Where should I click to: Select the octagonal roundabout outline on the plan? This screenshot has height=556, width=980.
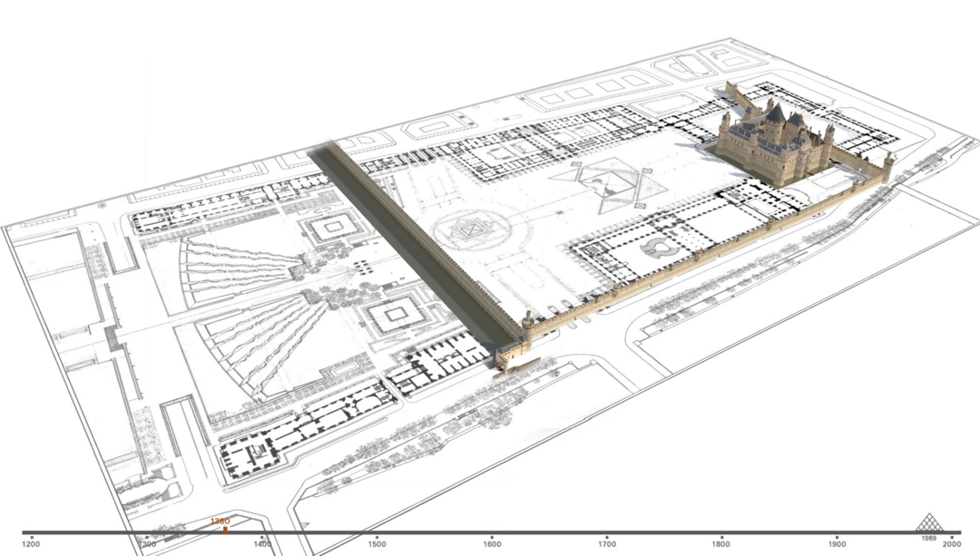tap(469, 231)
